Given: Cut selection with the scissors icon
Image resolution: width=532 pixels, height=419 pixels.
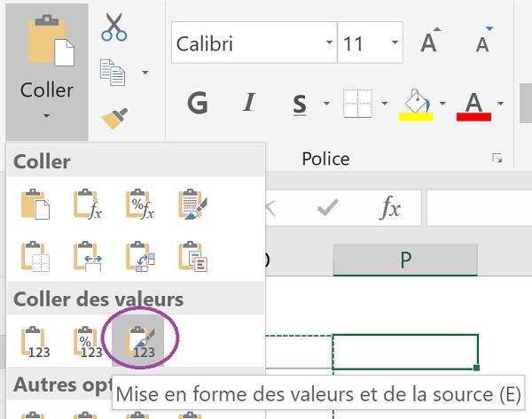Looking at the screenshot, I should coord(114,27).
